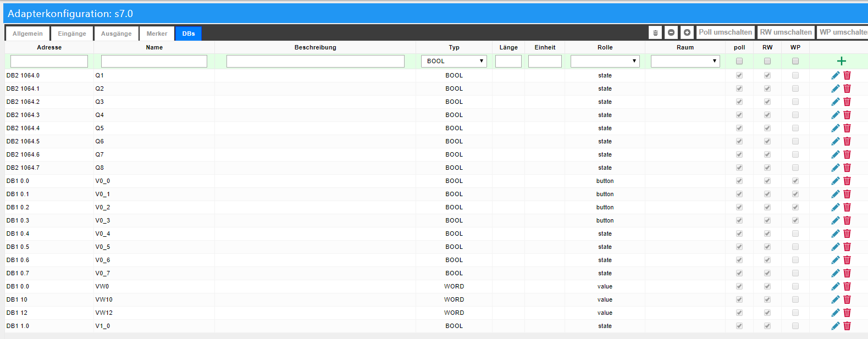The width and height of the screenshot is (868, 339).
Task: Toggle WP checkbox for V0_3 row
Action: [795, 220]
